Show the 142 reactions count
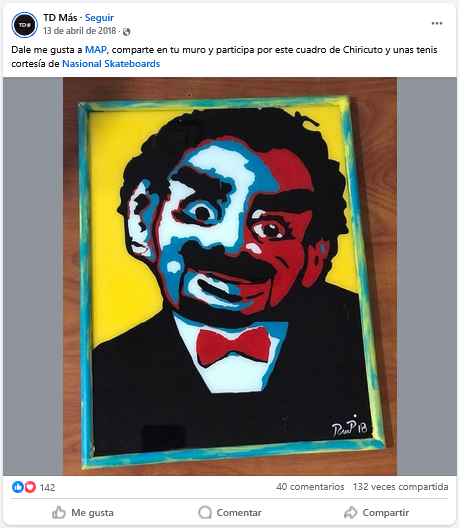 pos(47,488)
